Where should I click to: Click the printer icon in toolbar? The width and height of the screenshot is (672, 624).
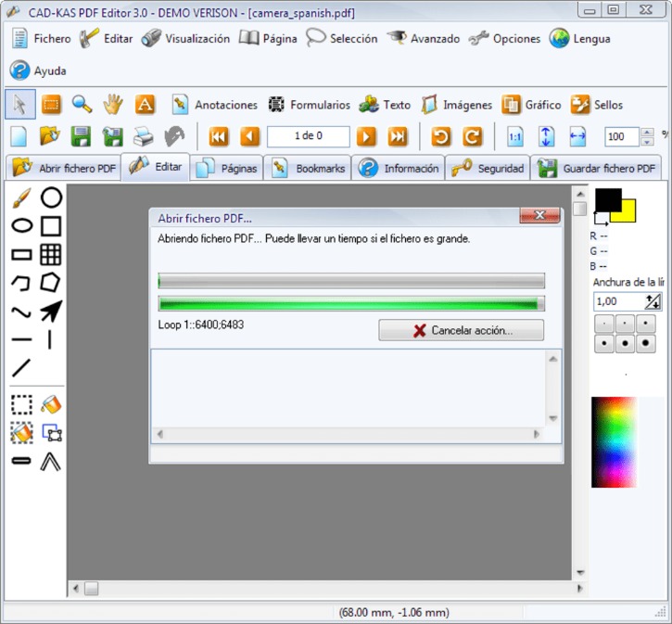coord(143,137)
